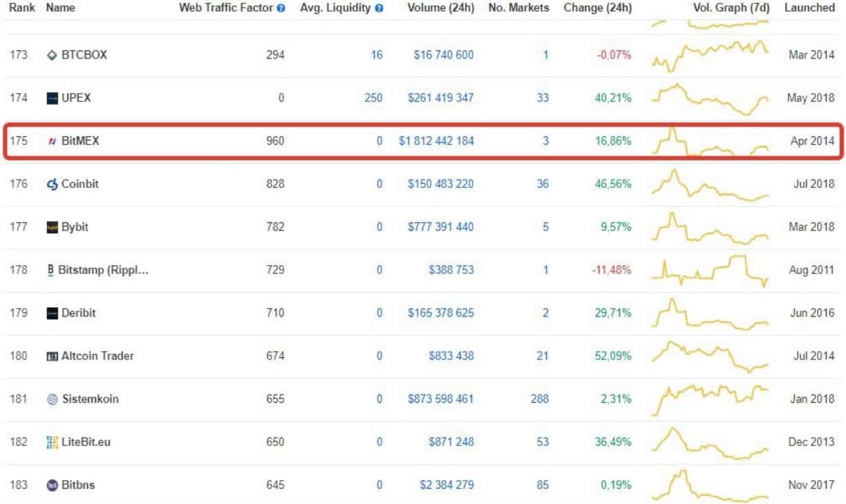Sort by Web Traffic Factor header text
The width and height of the screenshot is (846, 504).
click(x=226, y=8)
